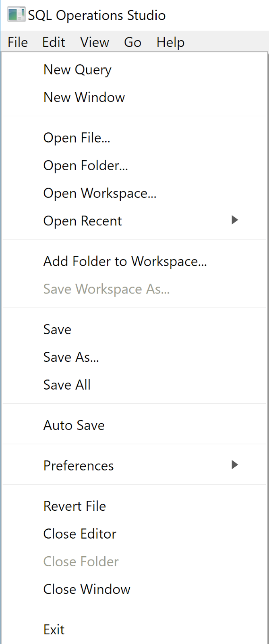
Task: Click Open File... menu item
Action: tap(77, 138)
